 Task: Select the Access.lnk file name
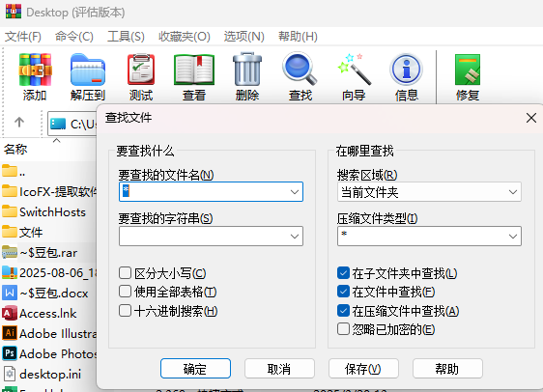pyautogui.click(x=47, y=314)
